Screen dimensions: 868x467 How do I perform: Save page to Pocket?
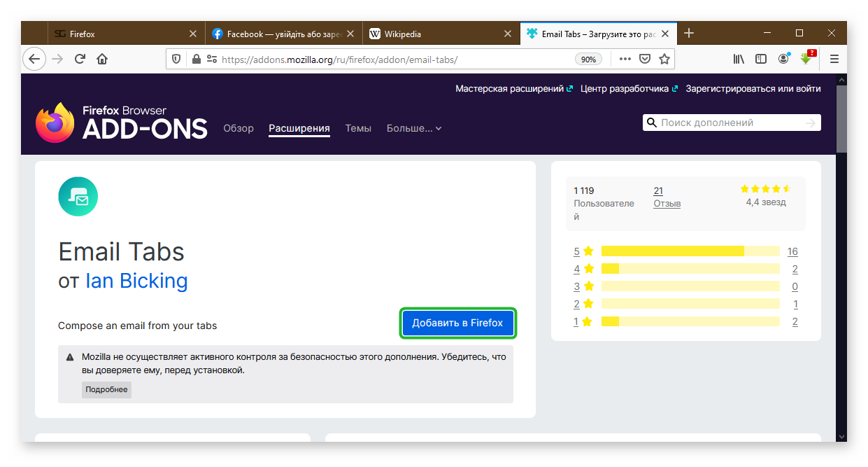coord(645,60)
